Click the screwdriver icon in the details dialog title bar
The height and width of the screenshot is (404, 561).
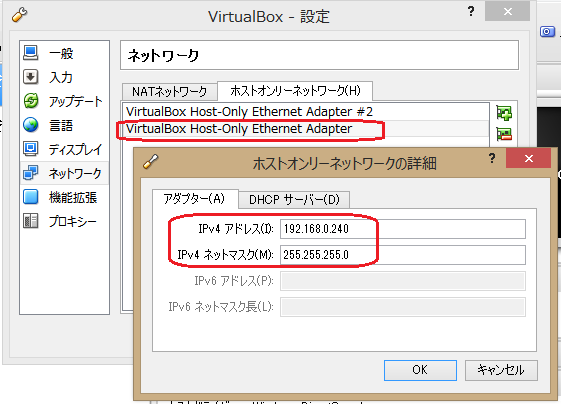click(x=151, y=161)
